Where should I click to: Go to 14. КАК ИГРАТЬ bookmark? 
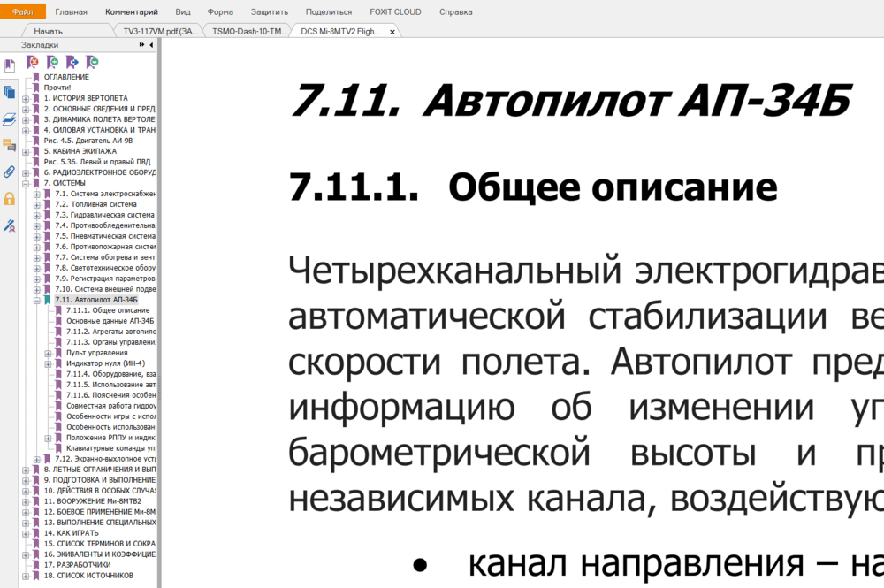click(71, 533)
